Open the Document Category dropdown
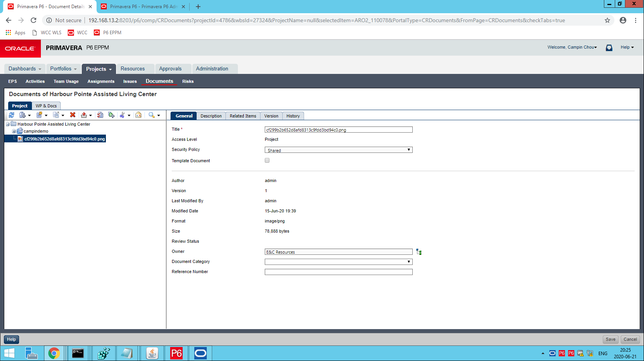 tap(409, 261)
